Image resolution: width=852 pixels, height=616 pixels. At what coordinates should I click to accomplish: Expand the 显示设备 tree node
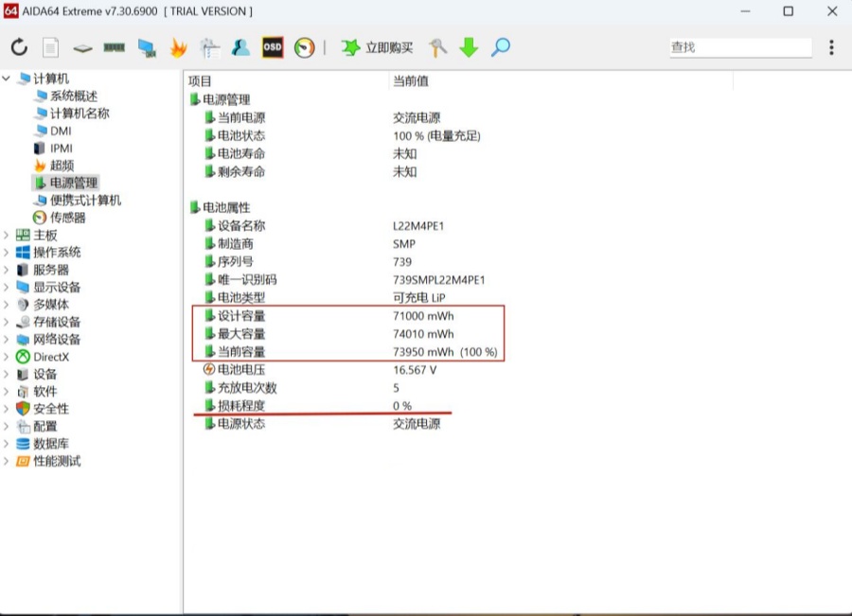6,288
